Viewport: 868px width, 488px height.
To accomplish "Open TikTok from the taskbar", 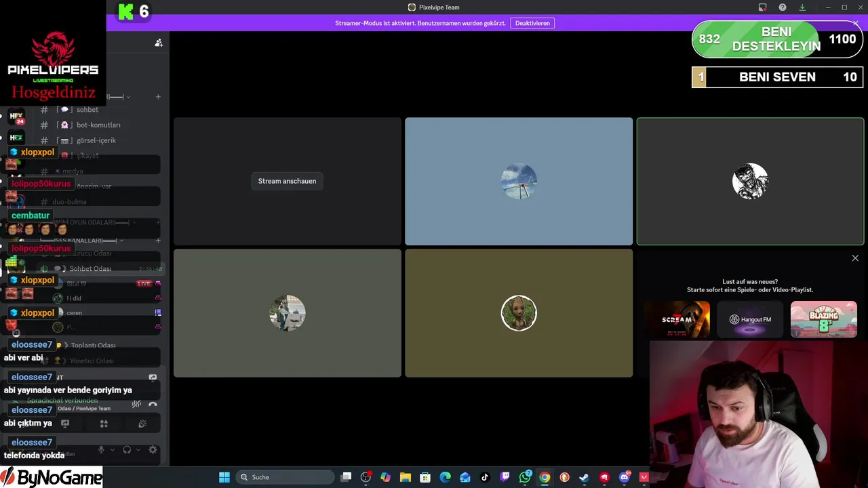I will point(485,477).
